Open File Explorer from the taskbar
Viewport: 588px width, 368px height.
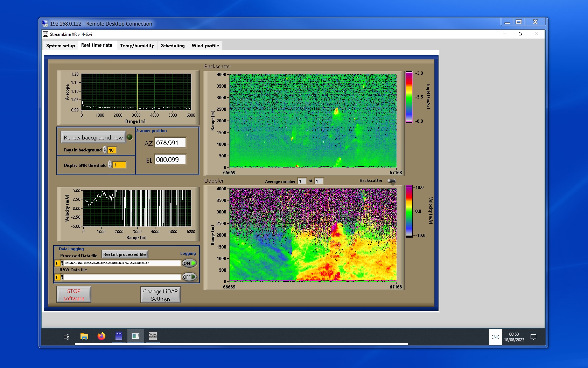(84, 336)
